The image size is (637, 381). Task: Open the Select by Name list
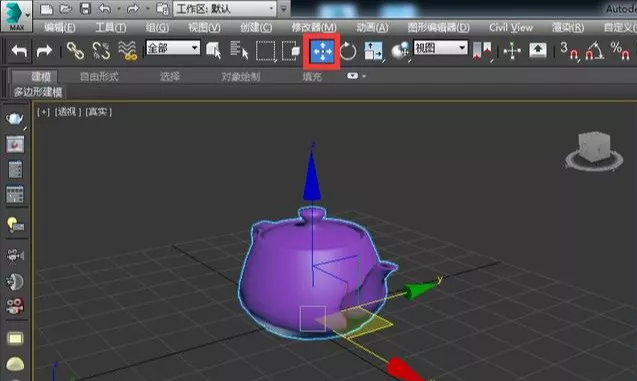click(x=239, y=51)
